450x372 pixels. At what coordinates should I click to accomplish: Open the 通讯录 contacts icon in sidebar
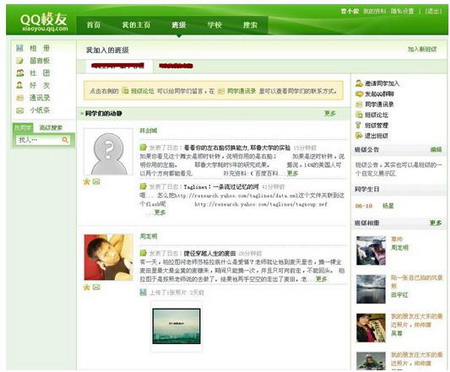(20, 98)
